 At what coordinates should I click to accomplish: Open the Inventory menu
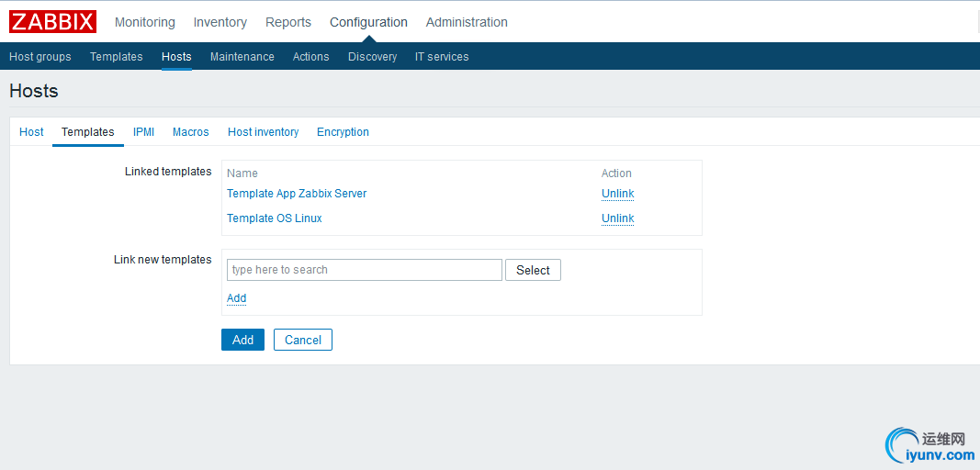[220, 23]
